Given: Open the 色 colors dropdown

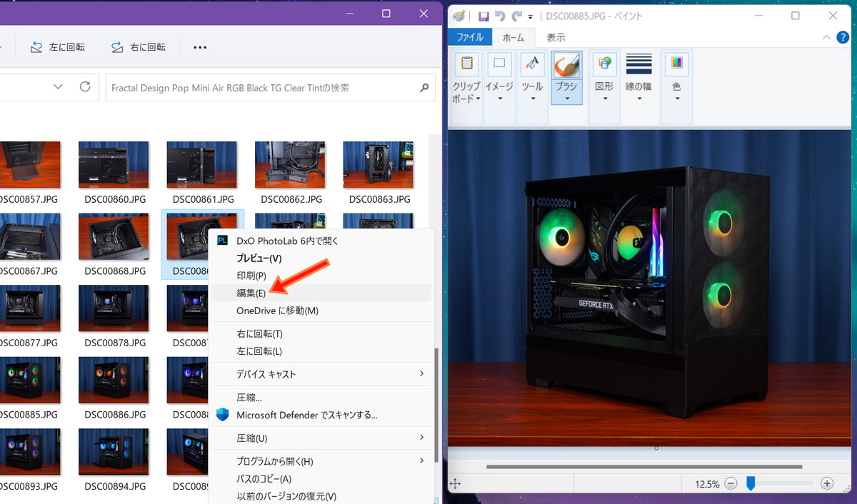Looking at the screenshot, I should pyautogui.click(x=676, y=87).
